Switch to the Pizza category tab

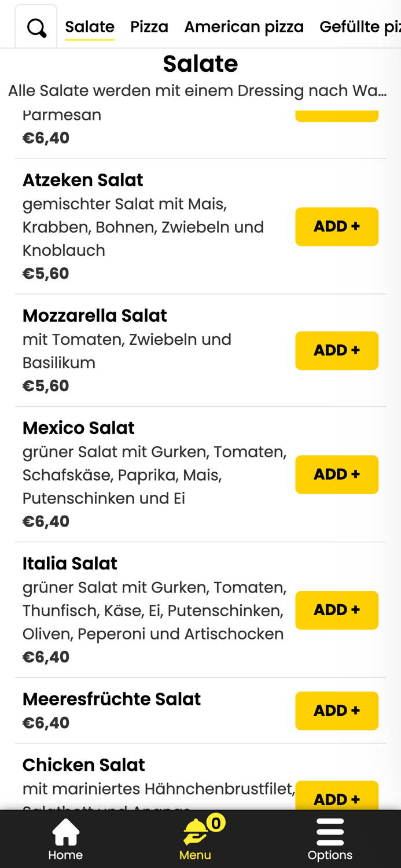click(149, 26)
